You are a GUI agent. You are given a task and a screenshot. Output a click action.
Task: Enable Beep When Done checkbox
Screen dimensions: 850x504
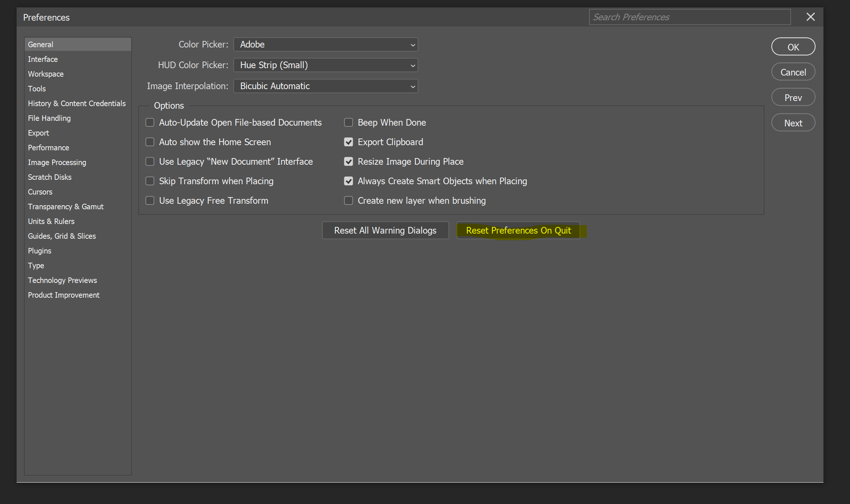[x=348, y=122]
